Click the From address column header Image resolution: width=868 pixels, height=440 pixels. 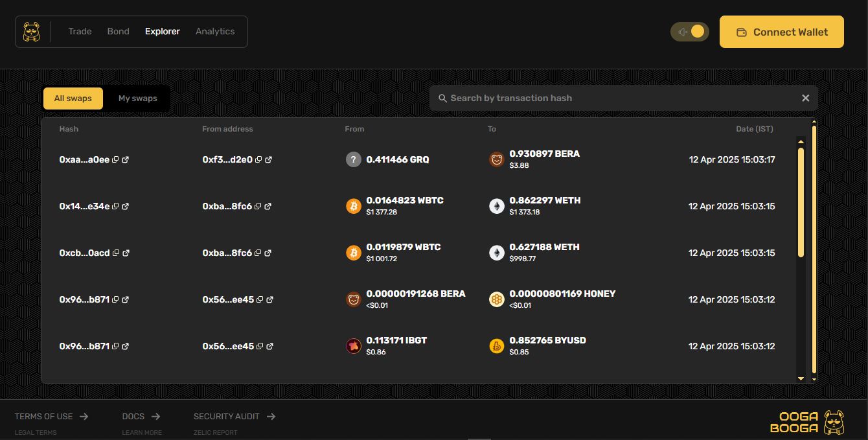(227, 129)
